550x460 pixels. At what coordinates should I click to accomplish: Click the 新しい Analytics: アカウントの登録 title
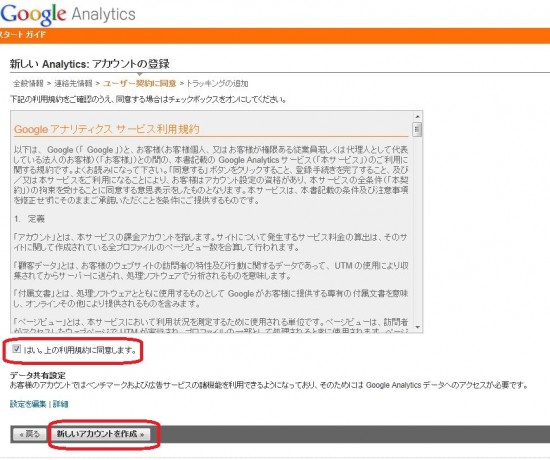tap(90, 64)
